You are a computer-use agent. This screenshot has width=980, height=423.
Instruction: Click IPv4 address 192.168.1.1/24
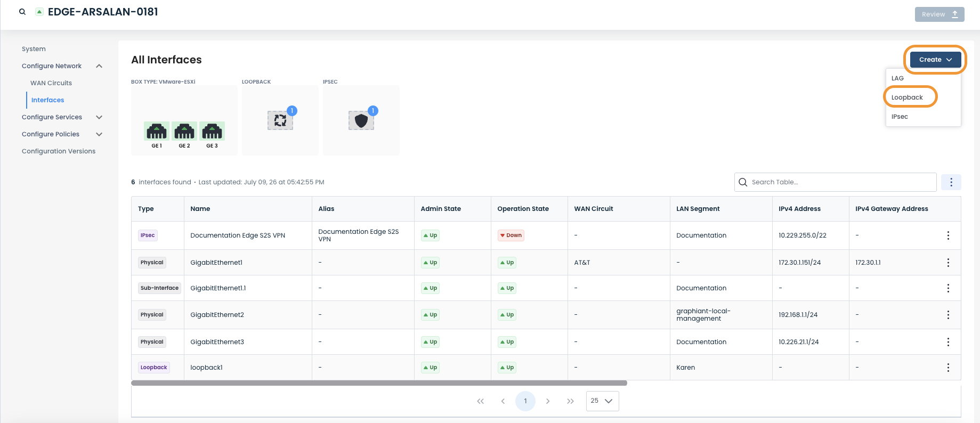tap(798, 315)
